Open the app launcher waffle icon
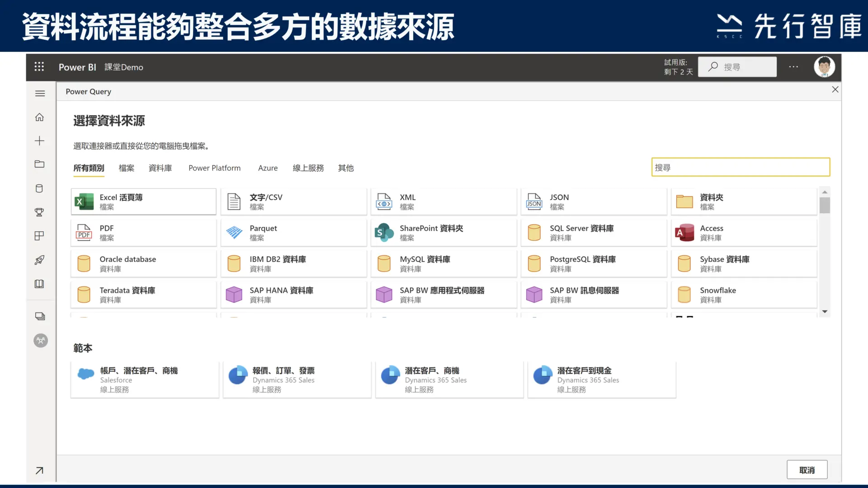The width and height of the screenshot is (868, 488). (x=39, y=67)
